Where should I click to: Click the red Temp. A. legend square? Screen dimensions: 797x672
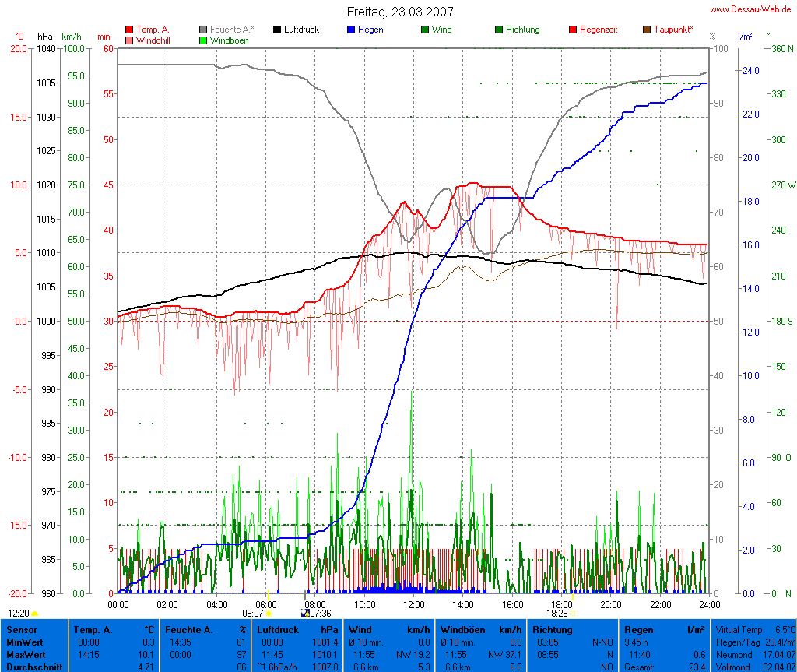click(x=129, y=30)
